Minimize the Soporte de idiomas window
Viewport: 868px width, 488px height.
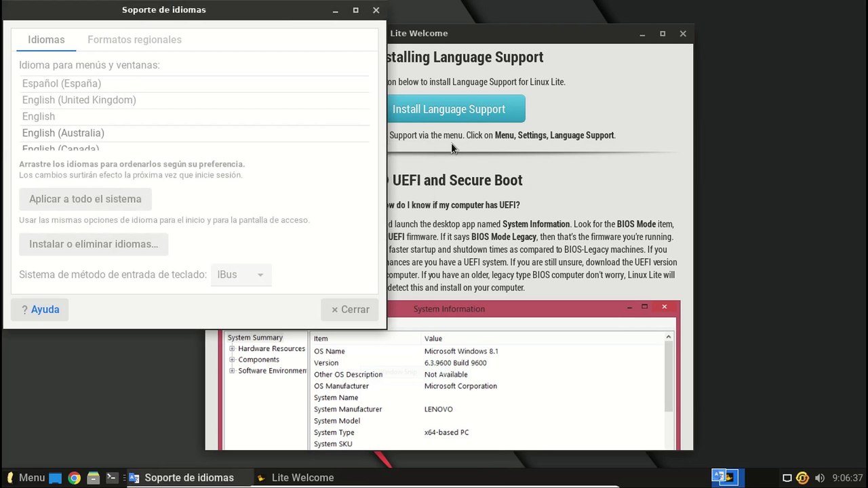pos(335,10)
